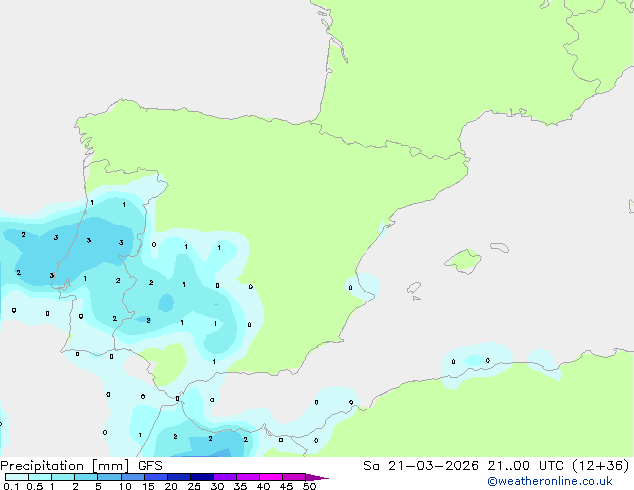
Task: Click the 15–20 mm legend color swatch
Action: click(x=155, y=477)
